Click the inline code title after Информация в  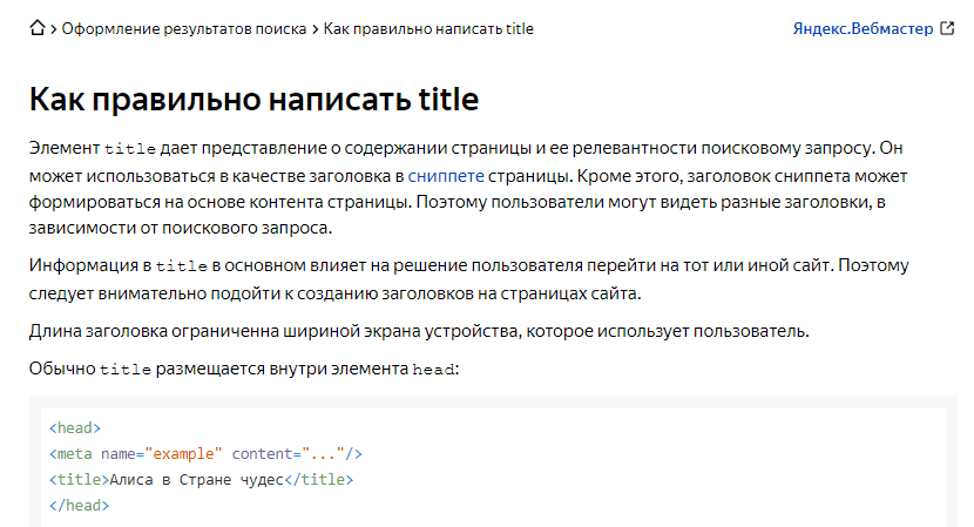pyautogui.click(x=181, y=267)
